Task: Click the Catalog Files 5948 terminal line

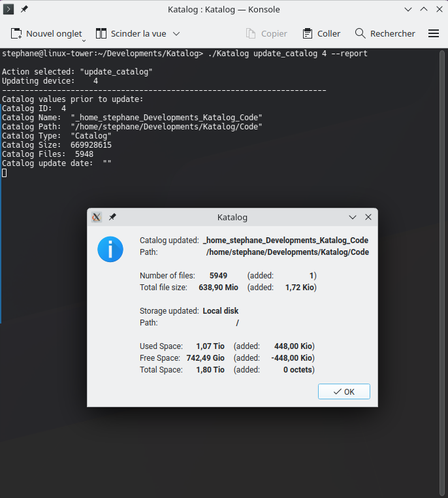Action: (x=48, y=154)
